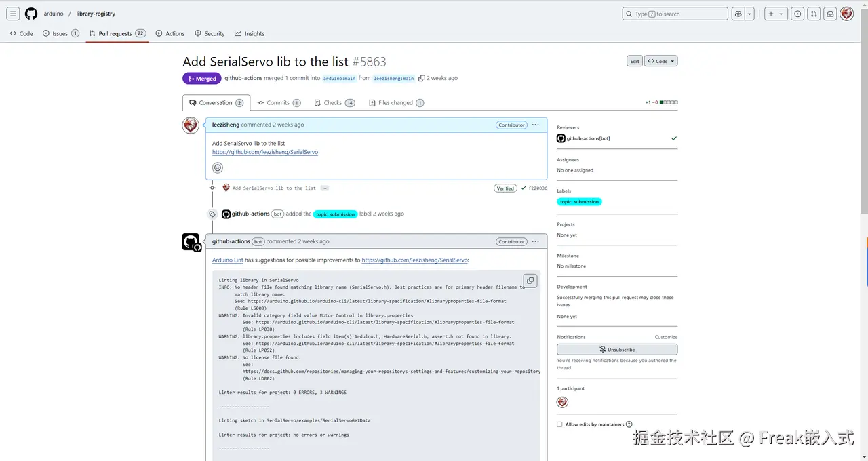Click the reviewer approved checkmark icon
The image size is (868, 461).
click(x=673, y=138)
